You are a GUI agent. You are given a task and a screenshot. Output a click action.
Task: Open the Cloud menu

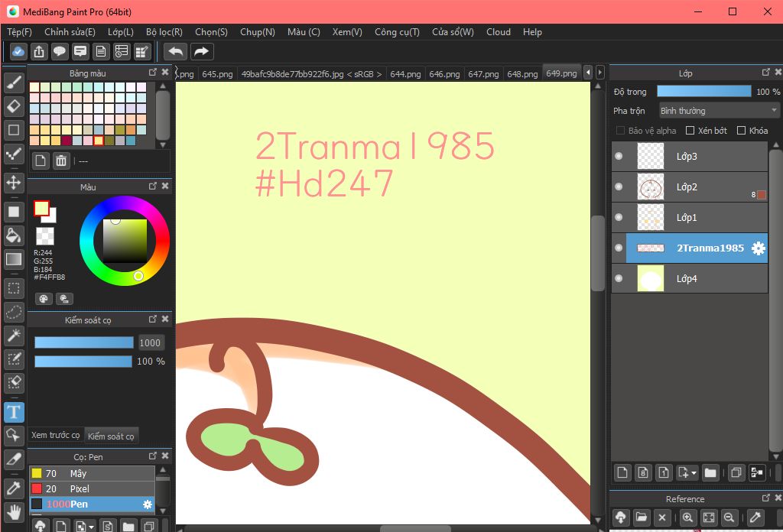499,32
